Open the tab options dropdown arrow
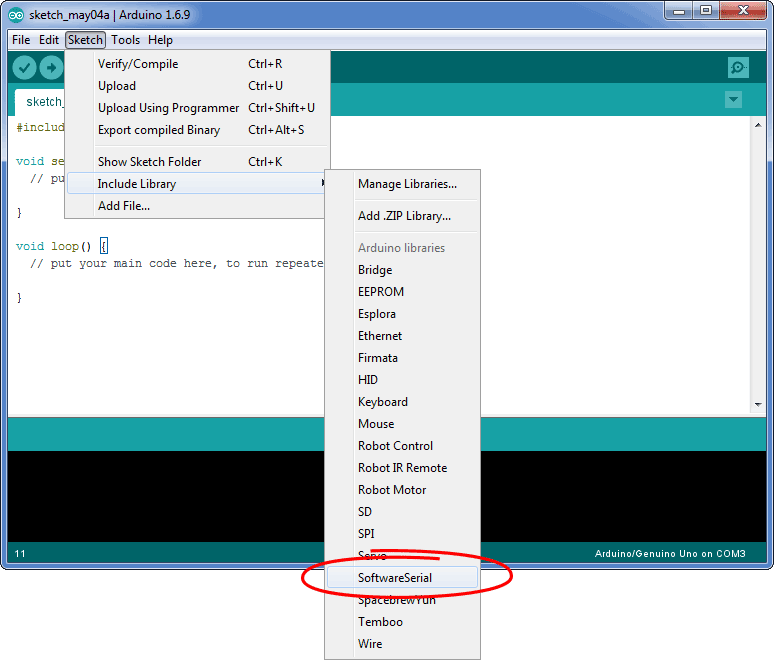This screenshot has height=660, width=774. point(733,100)
